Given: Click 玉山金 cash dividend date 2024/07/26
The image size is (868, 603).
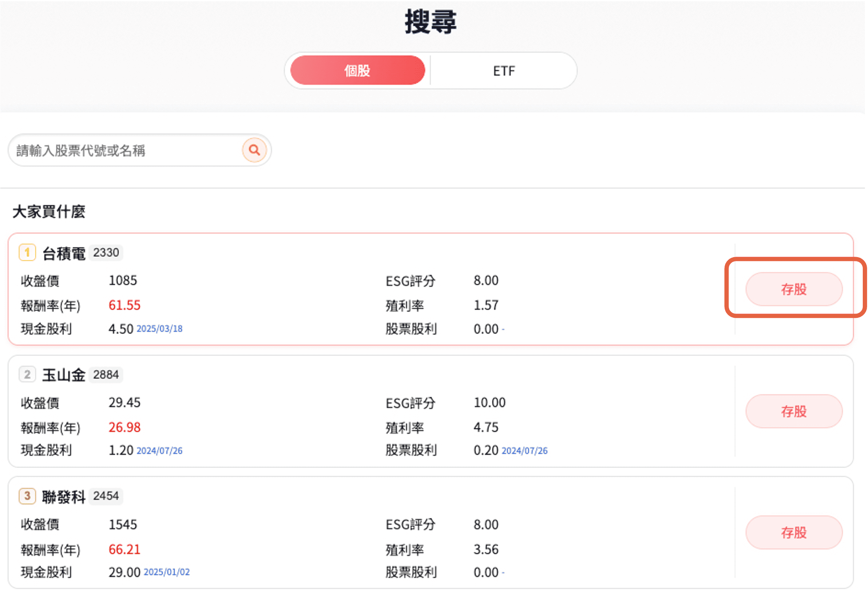Looking at the screenshot, I should pos(159,450).
